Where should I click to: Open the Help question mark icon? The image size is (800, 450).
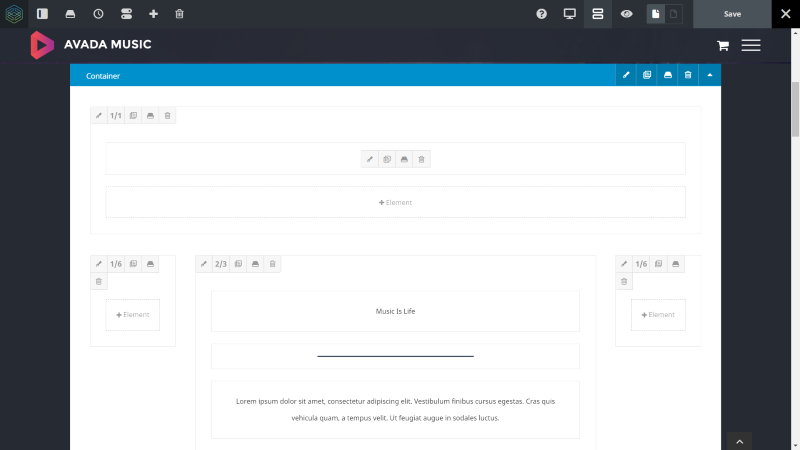[x=541, y=14]
